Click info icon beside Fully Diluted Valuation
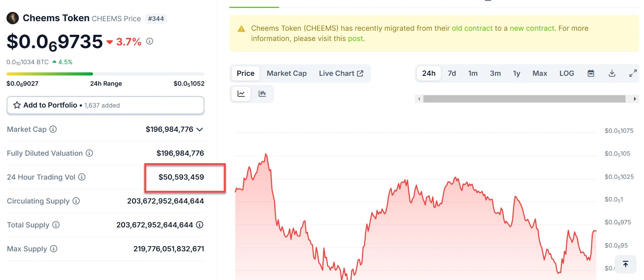Screen dimensions: 644x280 (89, 153)
